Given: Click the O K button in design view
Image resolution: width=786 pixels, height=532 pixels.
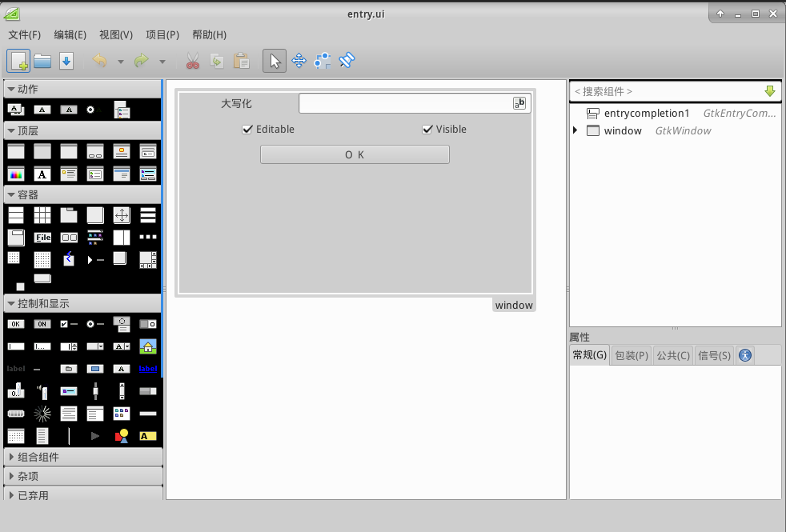Looking at the screenshot, I should (355, 154).
